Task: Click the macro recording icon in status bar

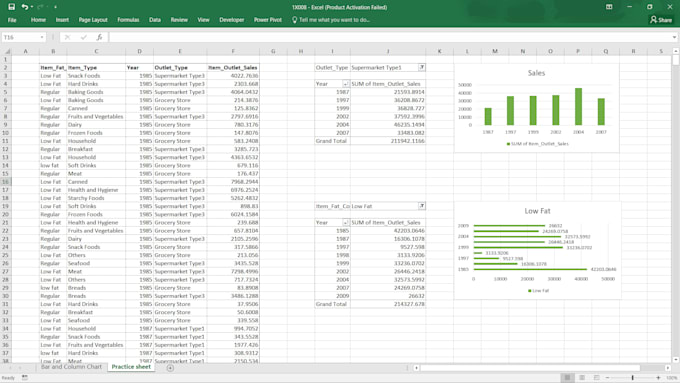Action: [x=25, y=378]
